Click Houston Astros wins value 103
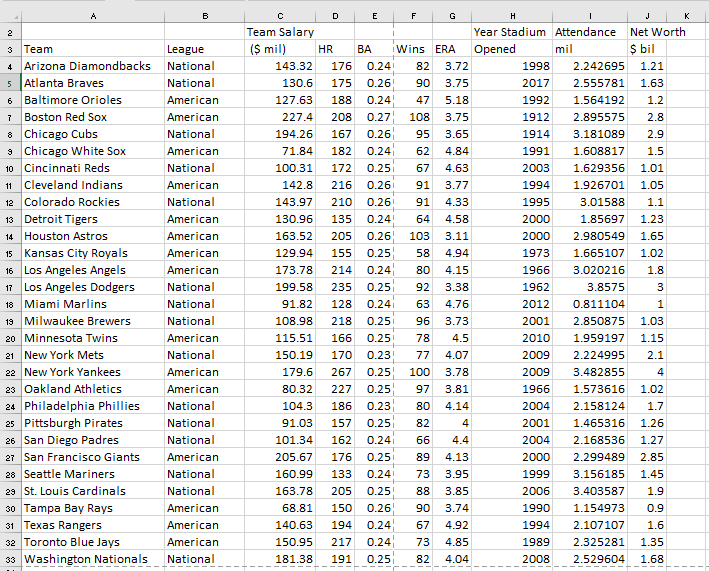Viewport: 709px width, 571px height. (413, 236)
